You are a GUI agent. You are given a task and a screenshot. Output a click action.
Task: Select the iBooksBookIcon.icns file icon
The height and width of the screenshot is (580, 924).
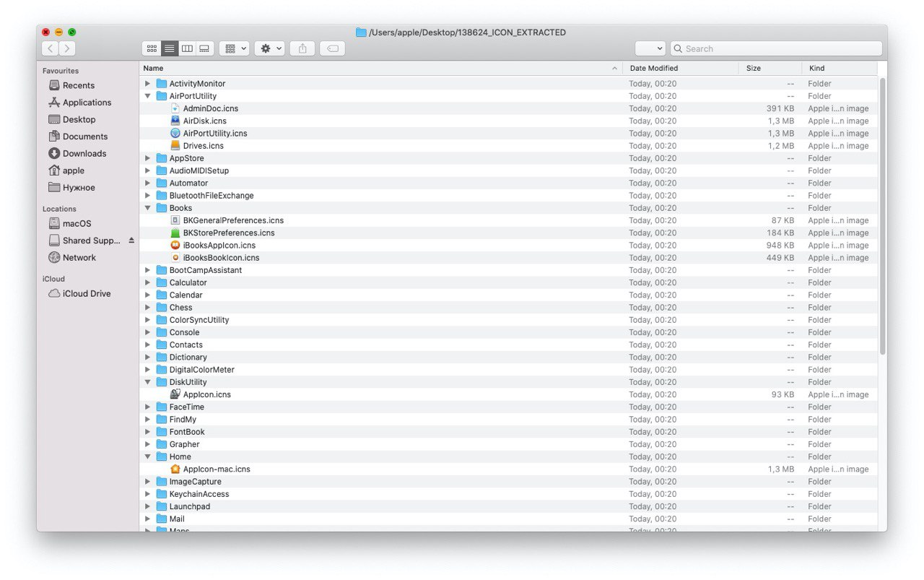click(175, 257)
